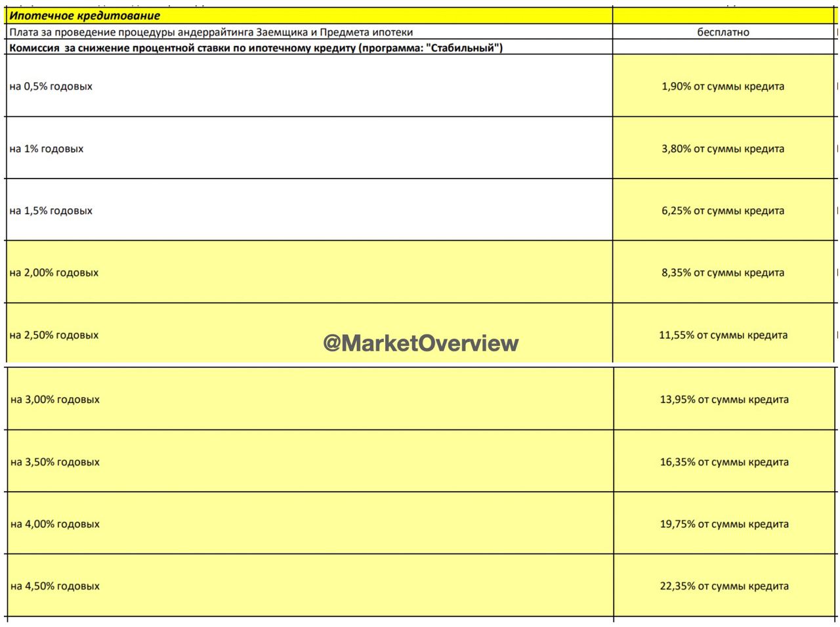
Task: Select the "Стабильный" program commission heading
Action: coord(256,48)
